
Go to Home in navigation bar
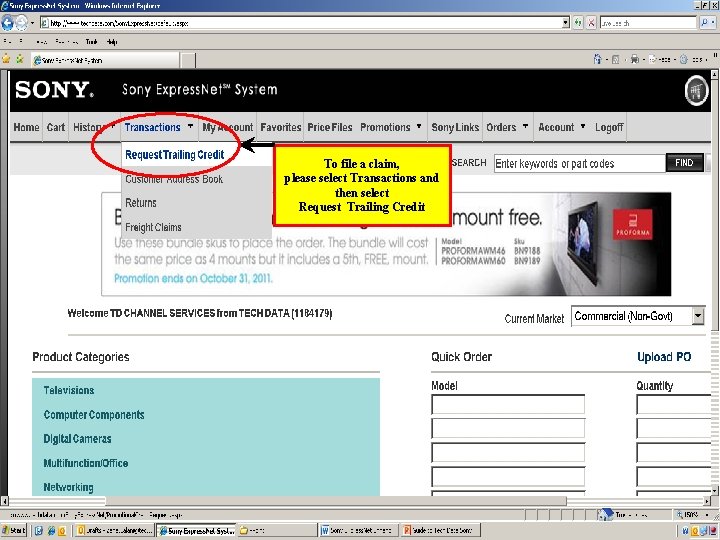[x=26, y=127]
